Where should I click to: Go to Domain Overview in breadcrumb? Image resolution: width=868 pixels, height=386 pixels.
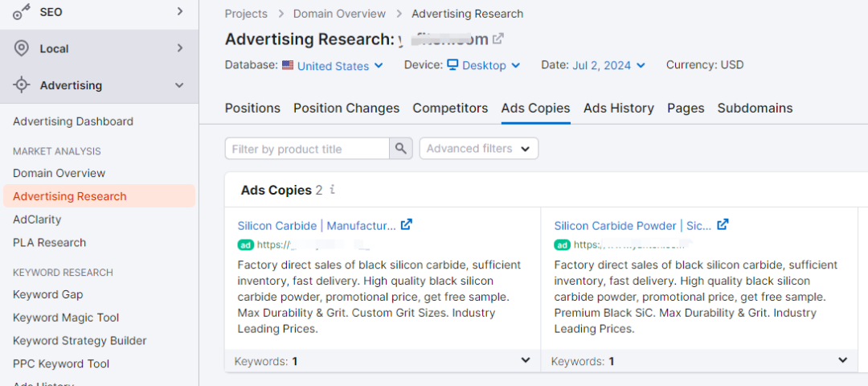339,14
